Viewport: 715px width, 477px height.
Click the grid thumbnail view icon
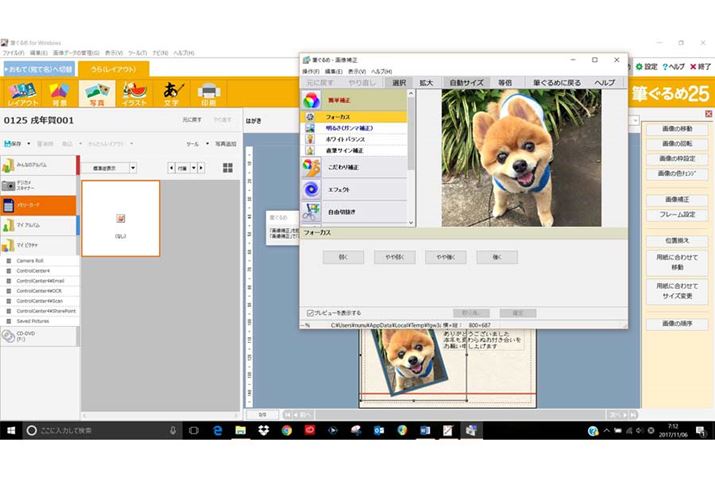[x=230, y=168]
